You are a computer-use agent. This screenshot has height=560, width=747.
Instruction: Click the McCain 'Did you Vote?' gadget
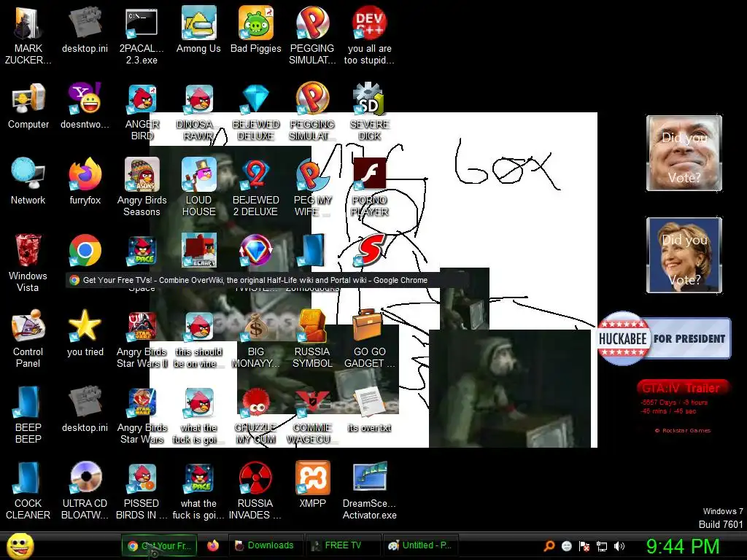pyautogui.click(x=684, y=153)
